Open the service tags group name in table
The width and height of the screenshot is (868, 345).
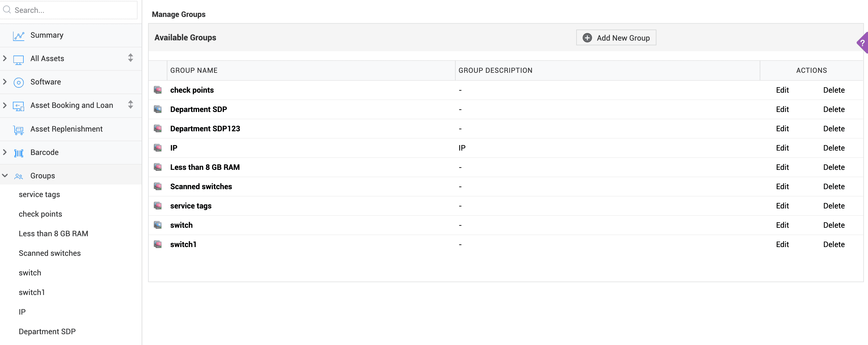tap(191, 206)
